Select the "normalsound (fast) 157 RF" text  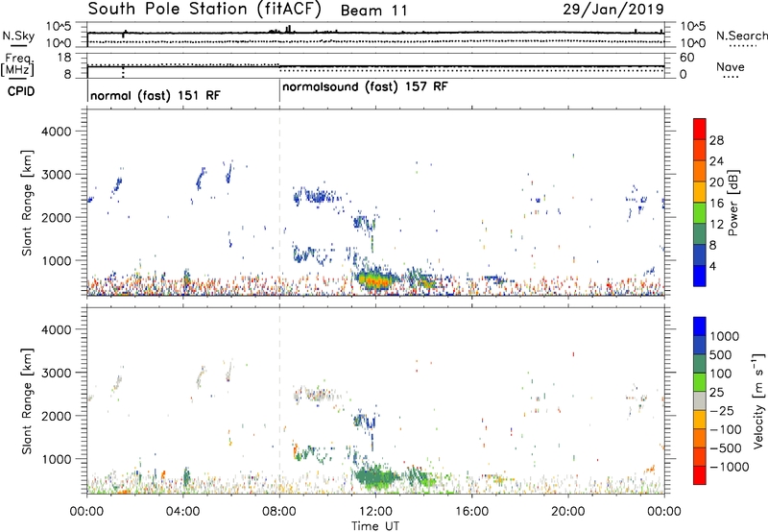click(x=365, y=87)
